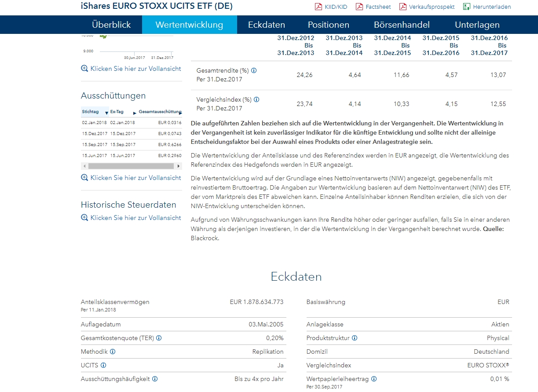The height and width of the screenshot is (392, 538).
Task: Select the EUR 0,0743 distribution amount
Action: [x=170, y=134]
